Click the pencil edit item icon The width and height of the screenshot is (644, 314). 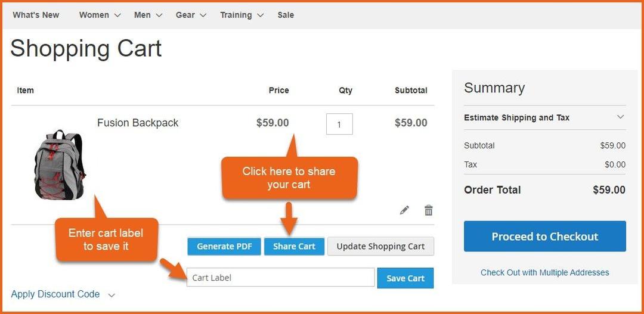pos(404,210)
